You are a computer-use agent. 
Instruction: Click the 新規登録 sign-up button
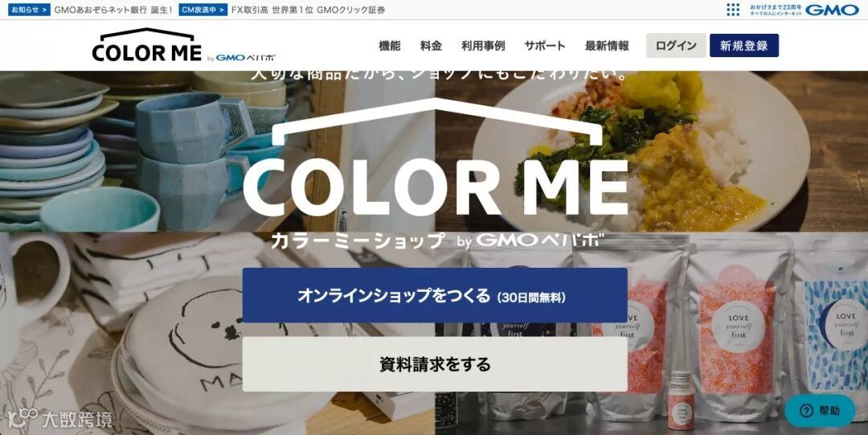744,46
